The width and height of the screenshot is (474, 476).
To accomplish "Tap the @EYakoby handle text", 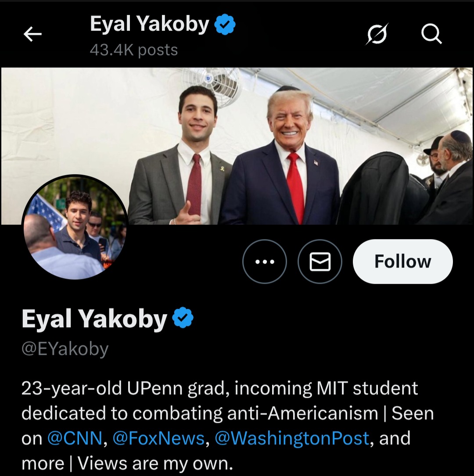I will click(65, 349).
